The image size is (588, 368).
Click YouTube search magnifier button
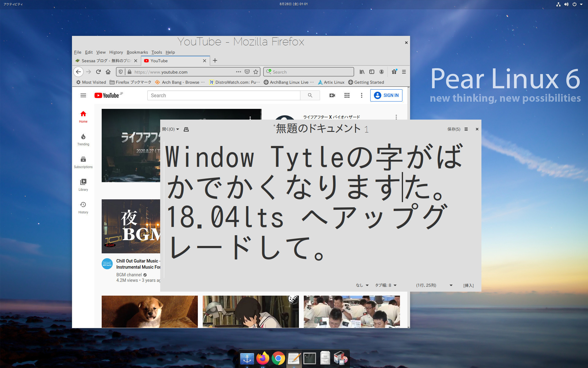coord(310,95)
